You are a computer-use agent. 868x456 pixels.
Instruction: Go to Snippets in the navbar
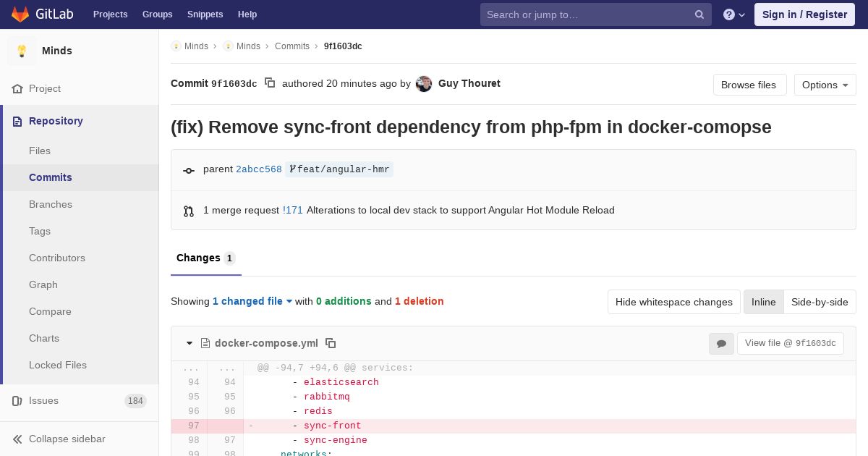pos(205,14)
